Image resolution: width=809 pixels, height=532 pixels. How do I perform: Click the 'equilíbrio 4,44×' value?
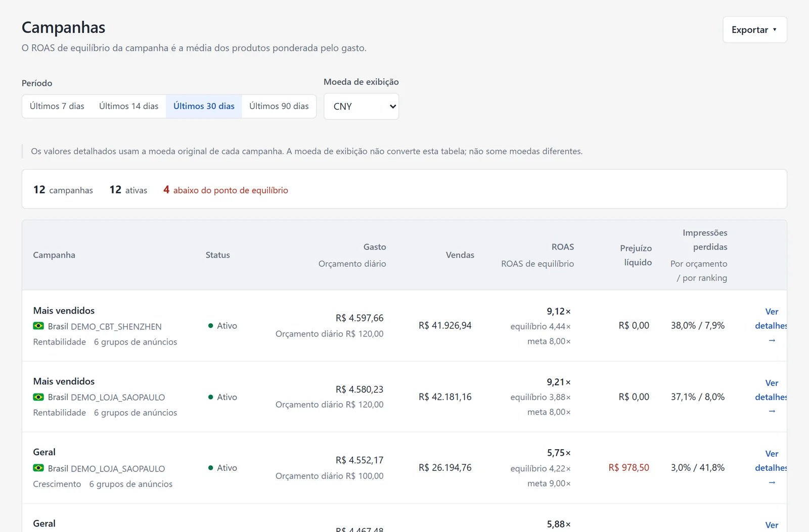(x=541, y=326)
